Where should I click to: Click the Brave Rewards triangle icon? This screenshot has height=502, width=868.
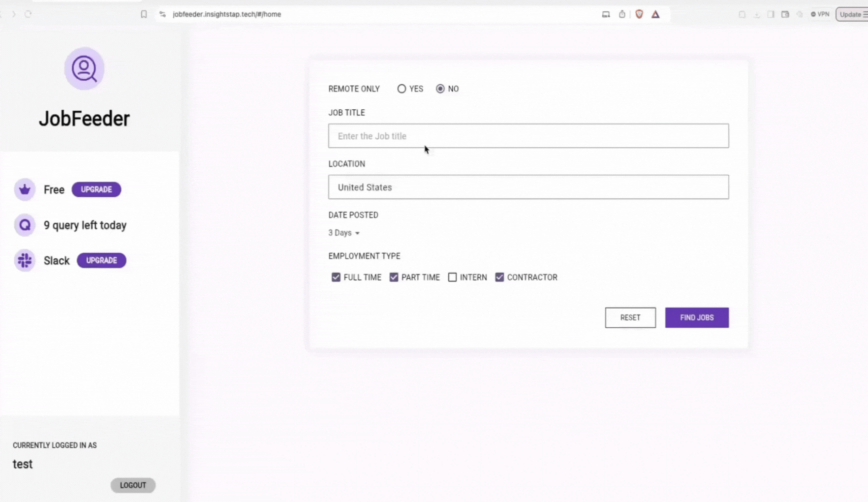(x=655, y=14)
